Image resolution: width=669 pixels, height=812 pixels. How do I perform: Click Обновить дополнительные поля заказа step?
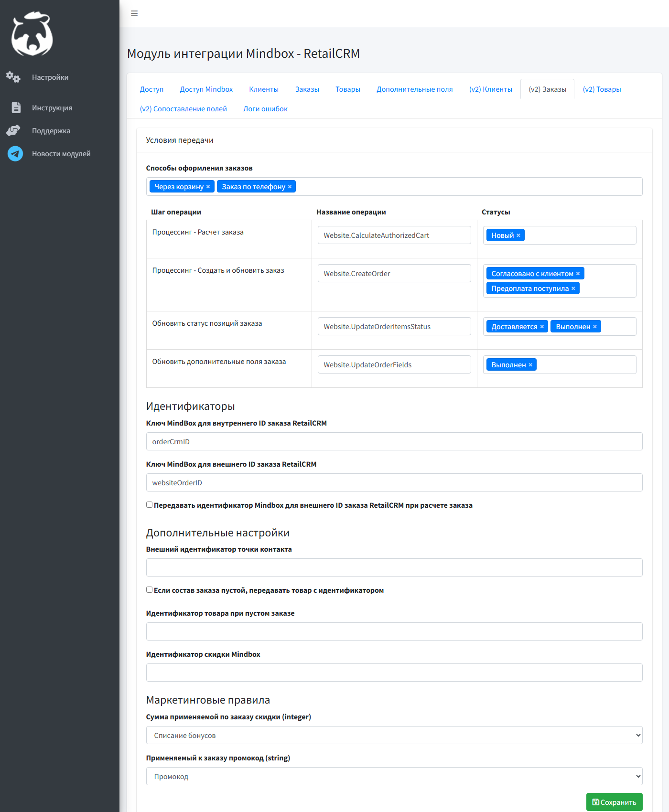(x=219, y=362)
